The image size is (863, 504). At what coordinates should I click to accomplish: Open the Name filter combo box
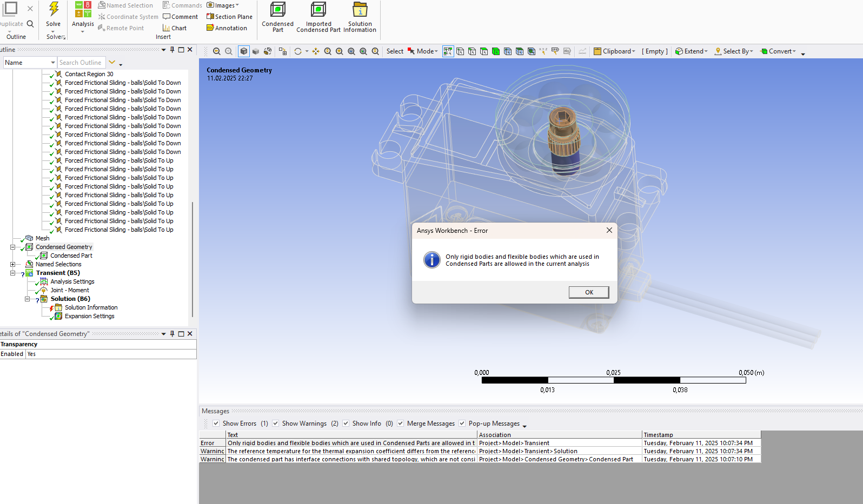coord(30,63)
